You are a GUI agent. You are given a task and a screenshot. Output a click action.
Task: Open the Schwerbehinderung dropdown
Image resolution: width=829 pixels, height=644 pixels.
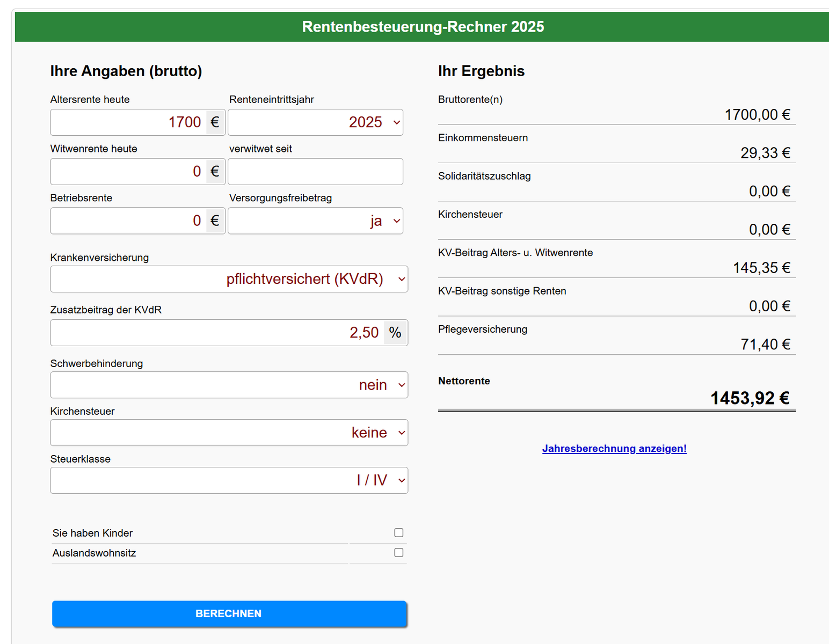coord(229,385)
